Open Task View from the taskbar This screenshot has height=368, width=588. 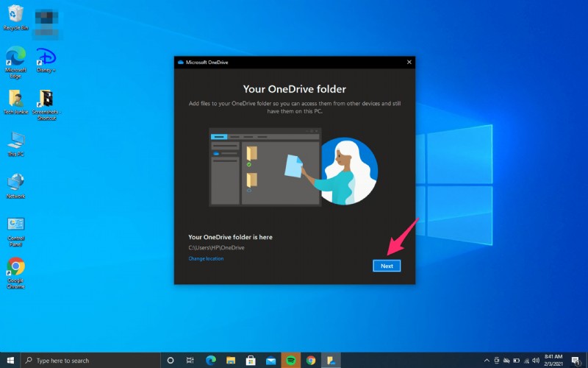[x=190, y=361]
